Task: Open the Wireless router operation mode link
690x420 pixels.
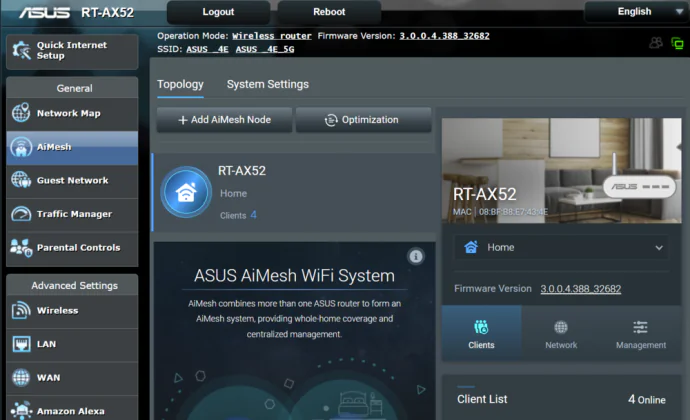Action: click(x=272, y=36)
